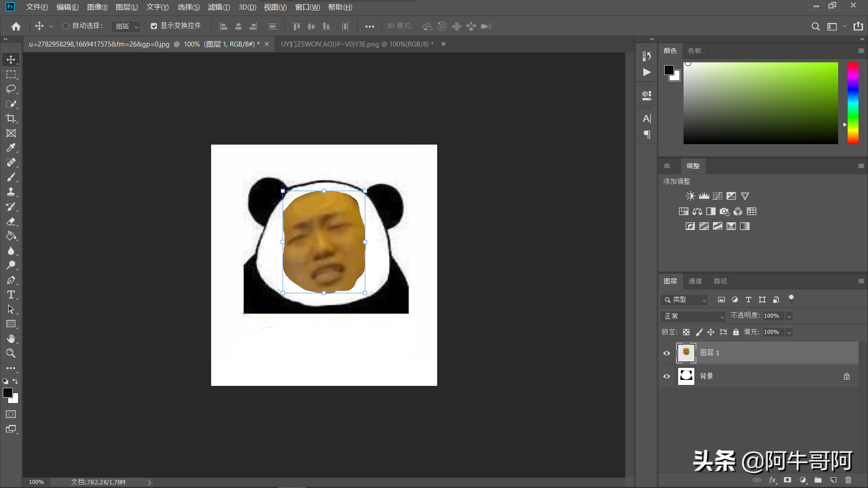Image resolution: width=868 pixels, height=488 pixels.
Task: Select the Eraser tool
Action: click(x=11, y=221)
